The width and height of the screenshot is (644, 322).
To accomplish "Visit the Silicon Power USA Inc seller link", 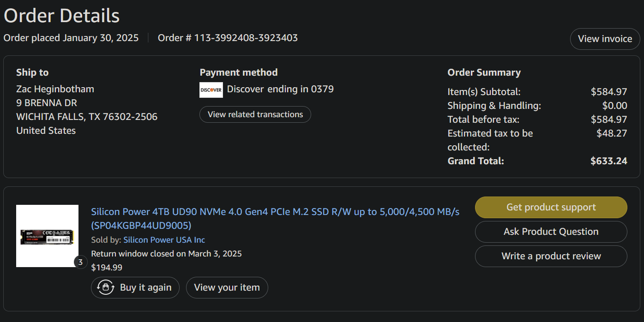I will (x=164, y=240).
